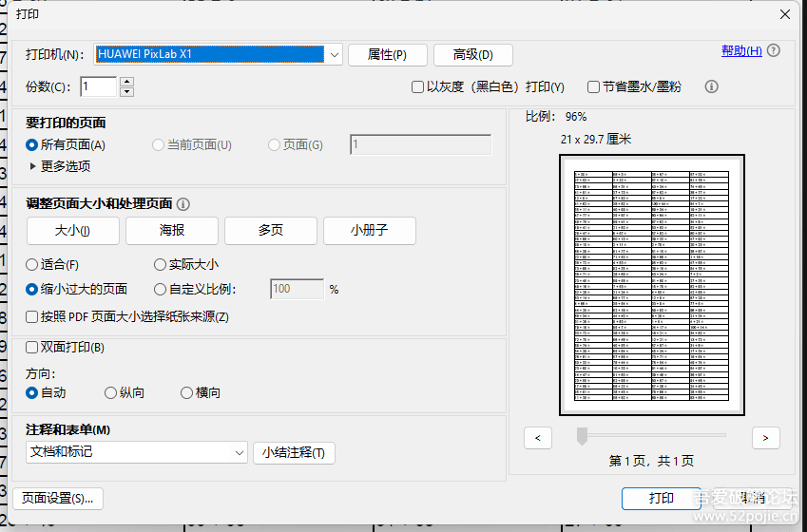This screenshot has height=532, width=807.
Task: Enable 双面打印 checkbox
Action: click(x=32, y=348)
